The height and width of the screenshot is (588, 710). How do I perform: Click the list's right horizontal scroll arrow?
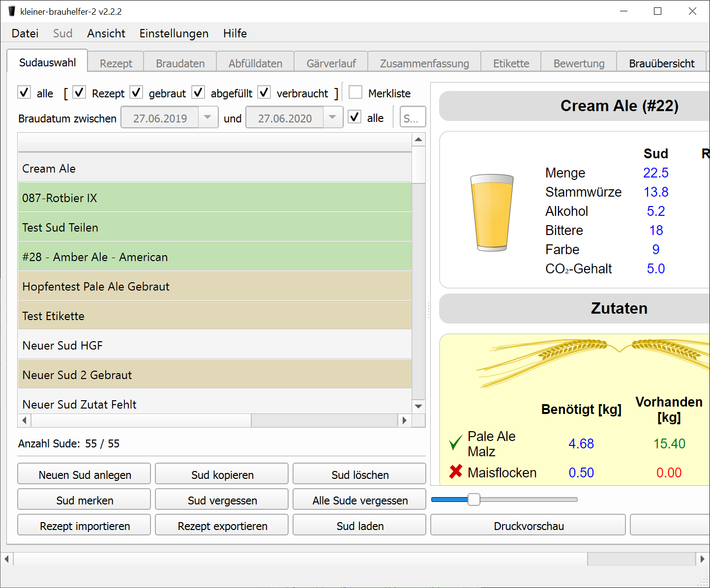pyautogui.click(x=404, y=420)
